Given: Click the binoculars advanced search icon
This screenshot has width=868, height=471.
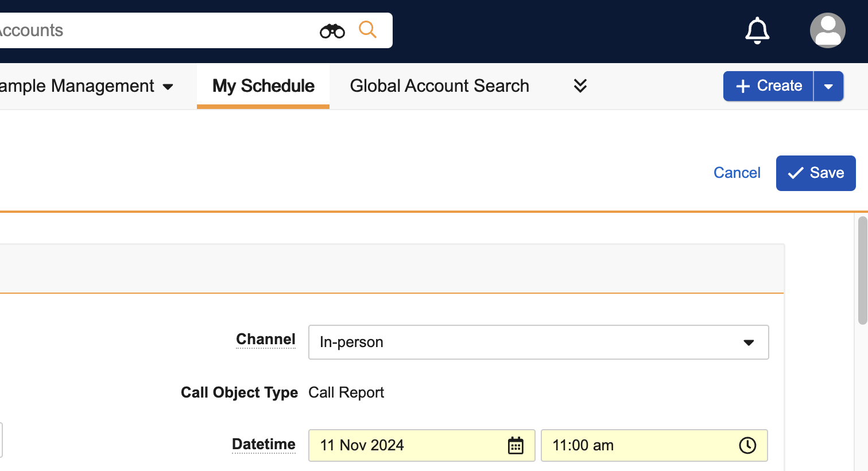Looking at the screenshot, I should 332,31.
